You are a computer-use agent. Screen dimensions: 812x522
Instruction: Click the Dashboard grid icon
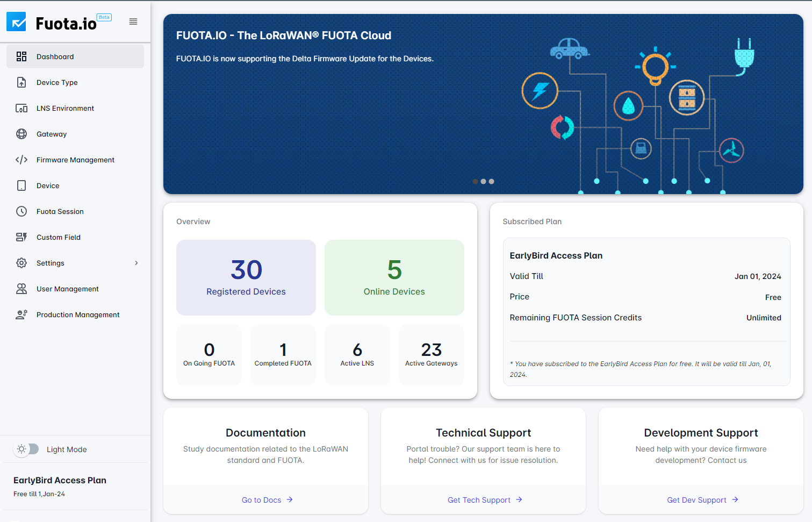pos(21,56)
